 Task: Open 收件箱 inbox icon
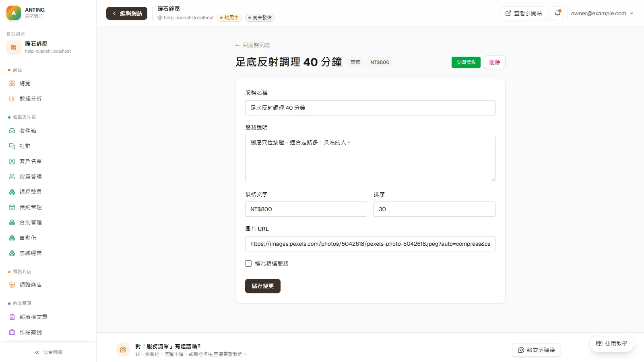[x=12, y=131]
